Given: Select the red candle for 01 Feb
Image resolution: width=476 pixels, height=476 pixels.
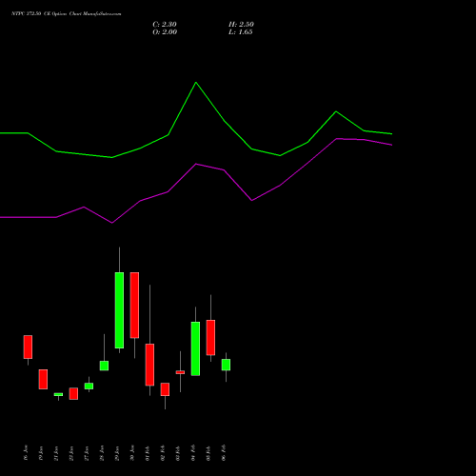Looking at the screenshot, I should tap(149, 365).
